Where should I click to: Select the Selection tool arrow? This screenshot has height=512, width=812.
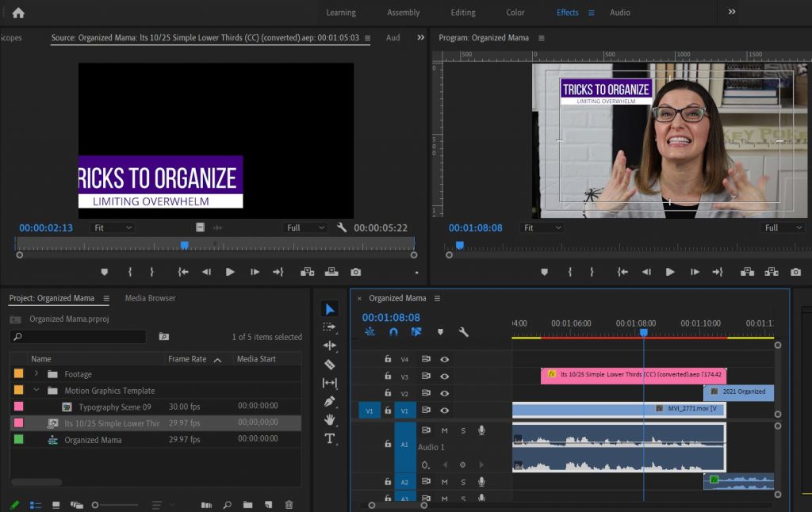(x=330, y=309)
